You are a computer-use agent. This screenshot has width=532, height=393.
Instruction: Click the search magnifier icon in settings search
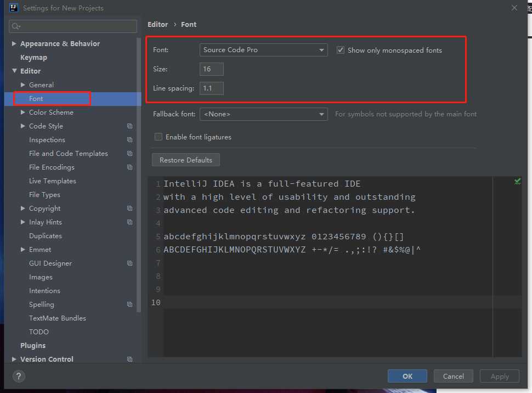point(15,26)
